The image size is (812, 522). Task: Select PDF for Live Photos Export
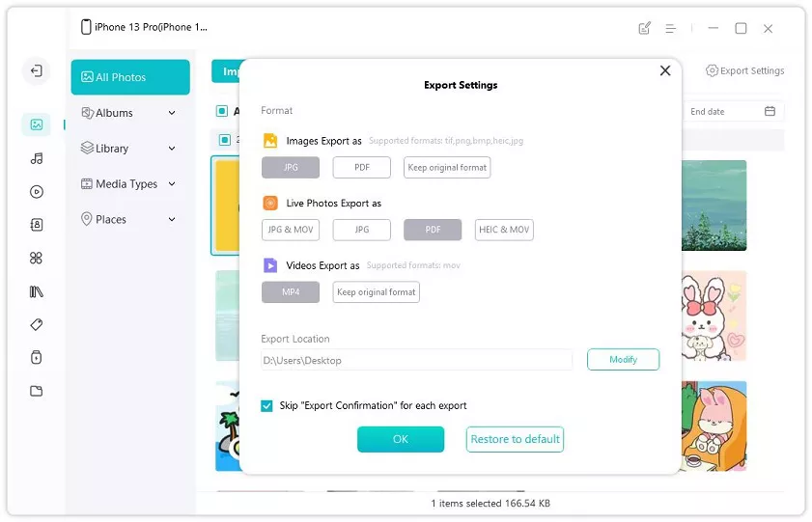433,230
